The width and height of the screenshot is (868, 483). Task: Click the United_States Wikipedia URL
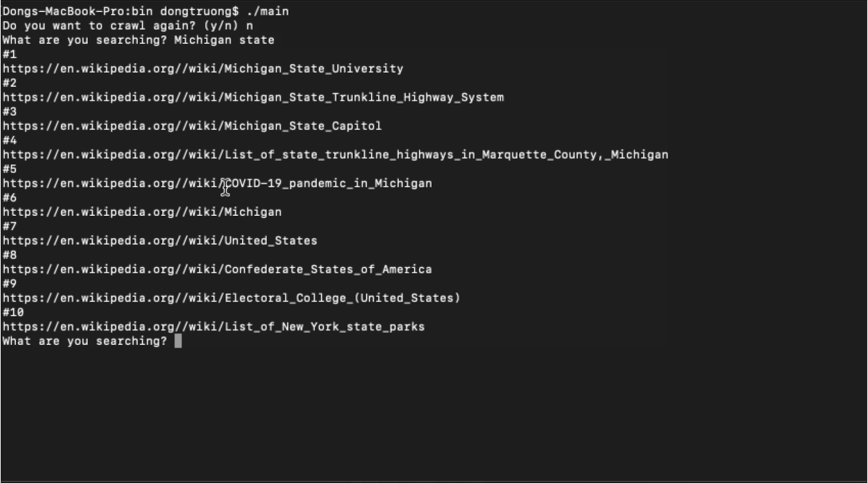coord(160,241)
